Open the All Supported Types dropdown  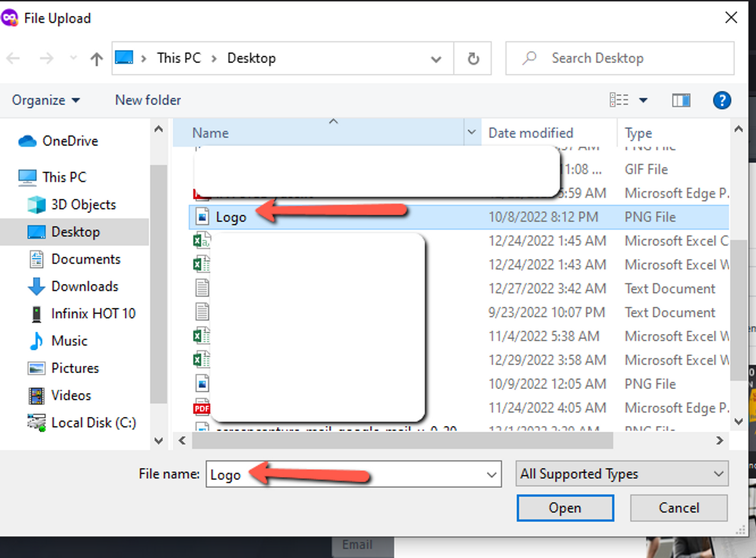click(x=622, y=474)
